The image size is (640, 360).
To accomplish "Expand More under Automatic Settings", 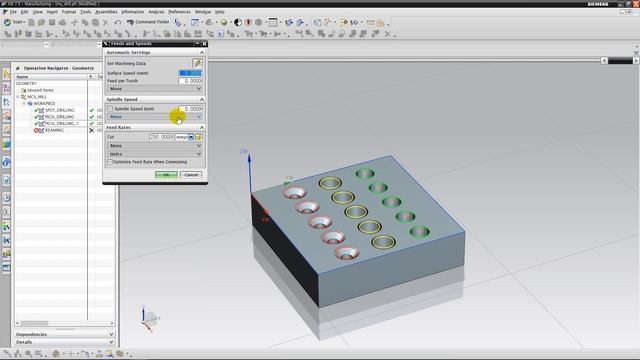I will click(x=154, y=89).
